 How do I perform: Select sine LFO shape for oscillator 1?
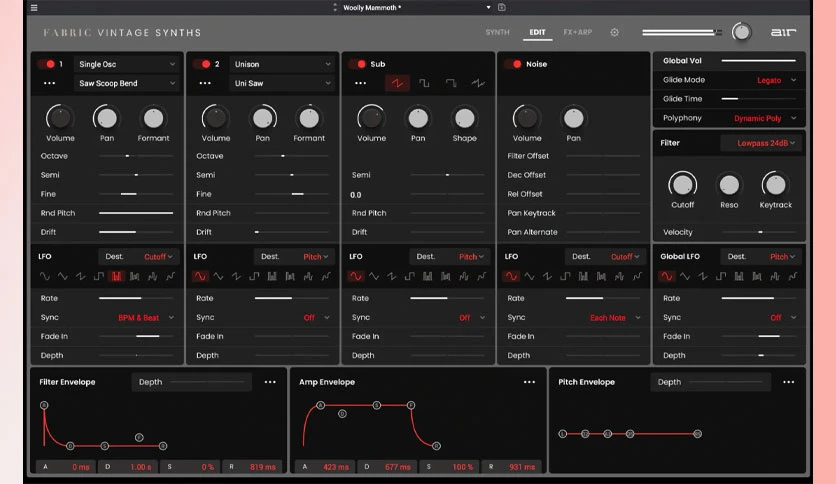[x=45, y=276]
